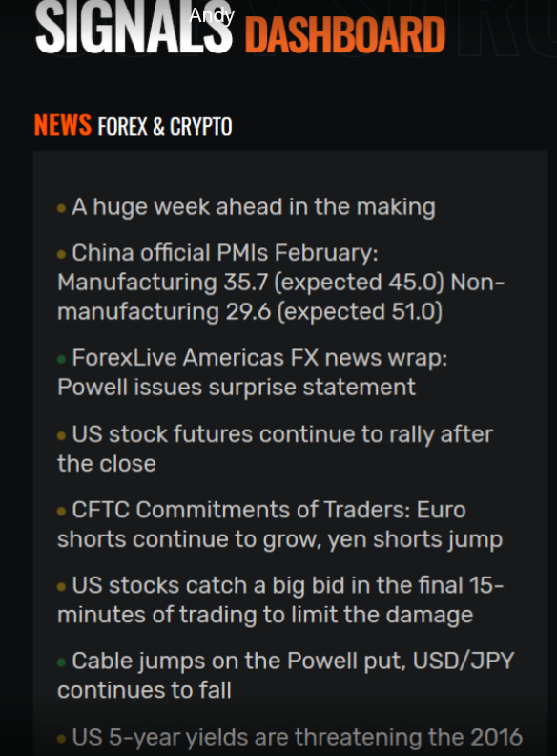Click the yellow dot beside 'CFTC Commitments of Traders'
Viewport: 557px width, 756px height.
point(61,511)
